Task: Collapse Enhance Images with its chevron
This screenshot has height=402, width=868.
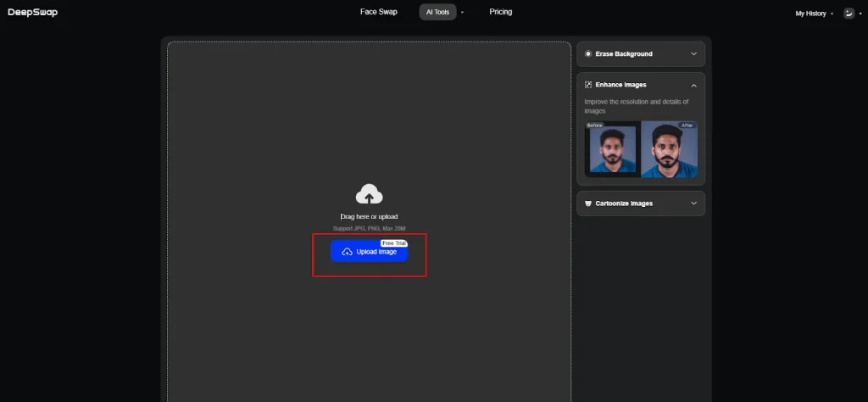Action: pos(693,86)
